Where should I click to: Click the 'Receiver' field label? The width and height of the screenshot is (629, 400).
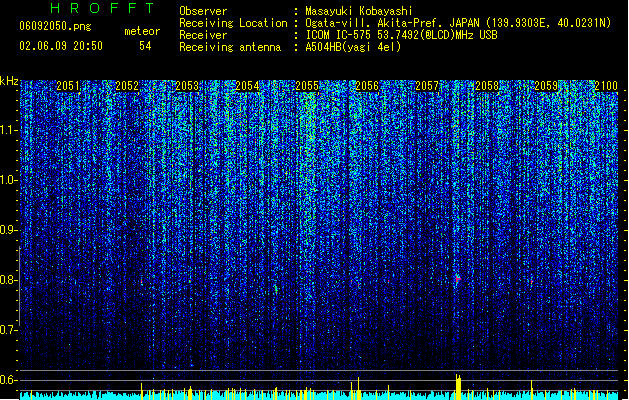[203, 35]
